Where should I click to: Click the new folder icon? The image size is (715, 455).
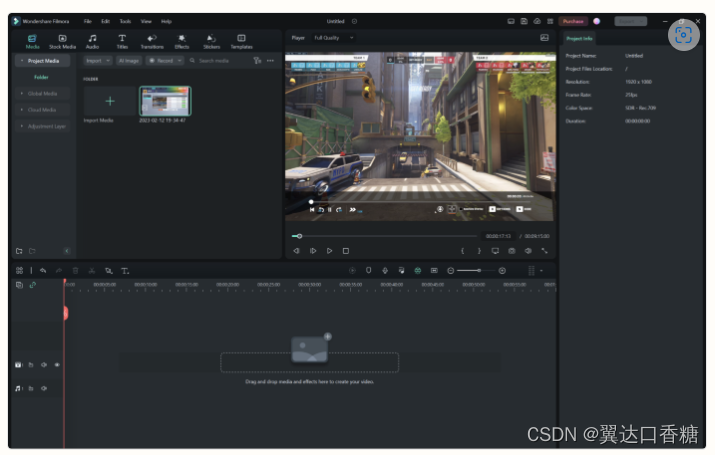(x=19, y=251)
